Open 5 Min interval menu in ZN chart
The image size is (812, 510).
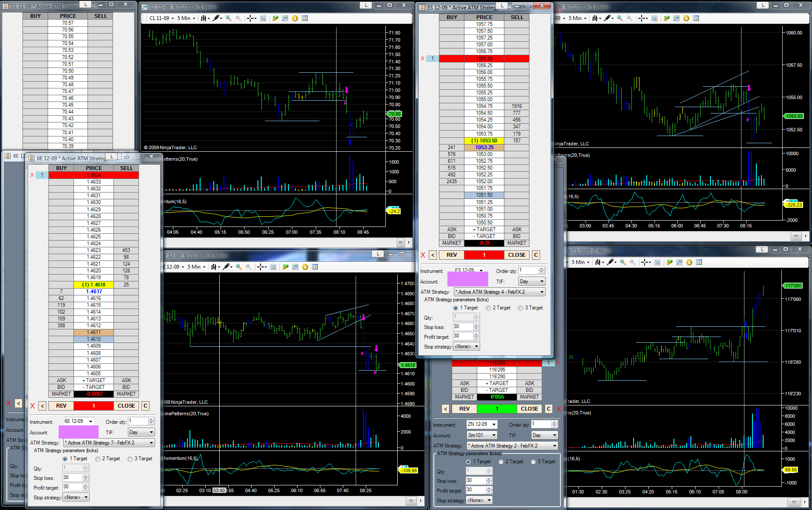[x=580, y=262]
